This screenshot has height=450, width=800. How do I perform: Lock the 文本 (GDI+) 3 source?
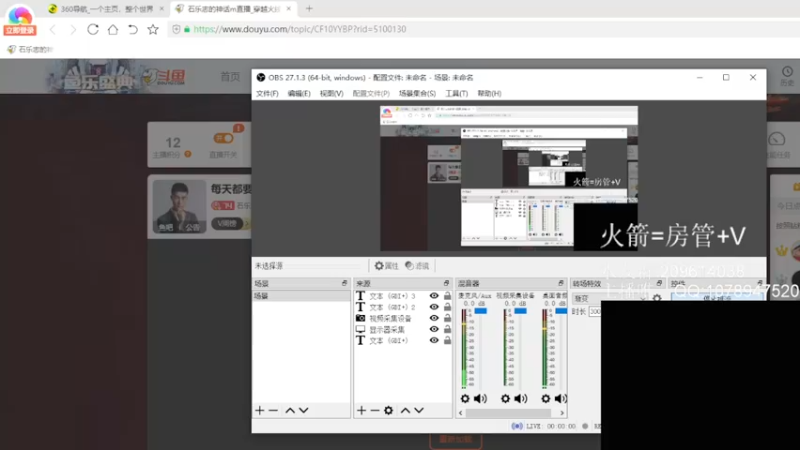pyautogui.click(x=447, y=296)
